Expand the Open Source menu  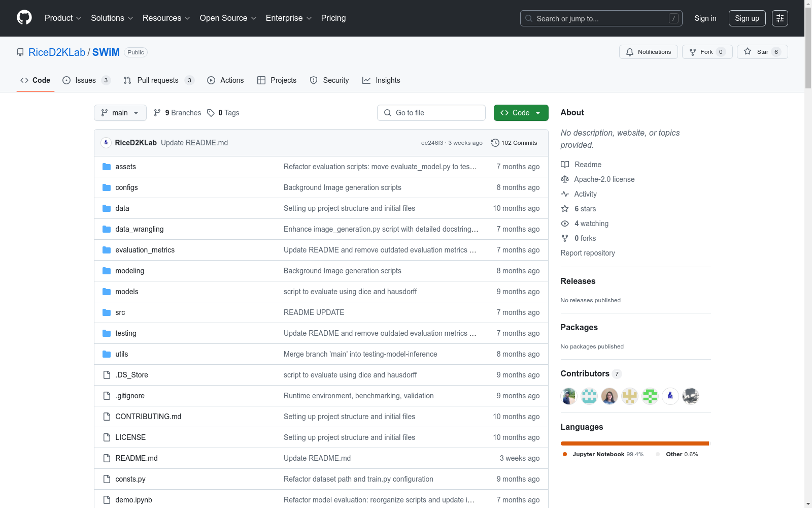pyautogui.click(x=228, y=18)
